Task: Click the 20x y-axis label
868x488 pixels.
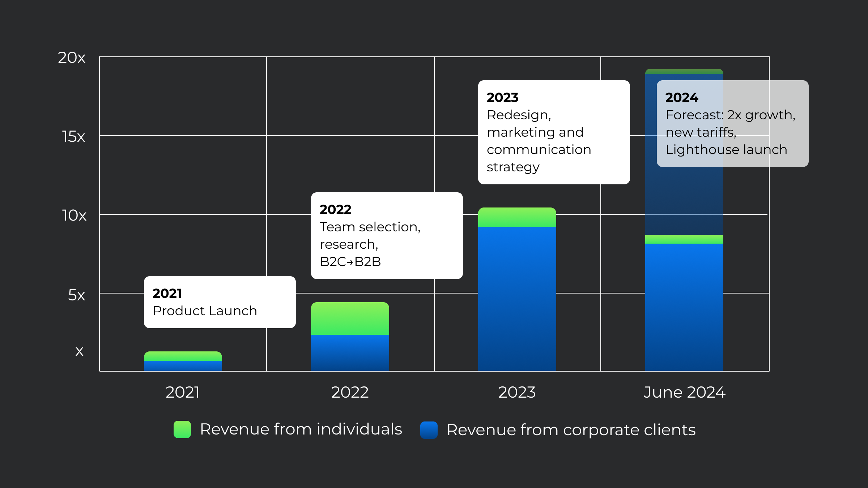Action: pos(72,58)
